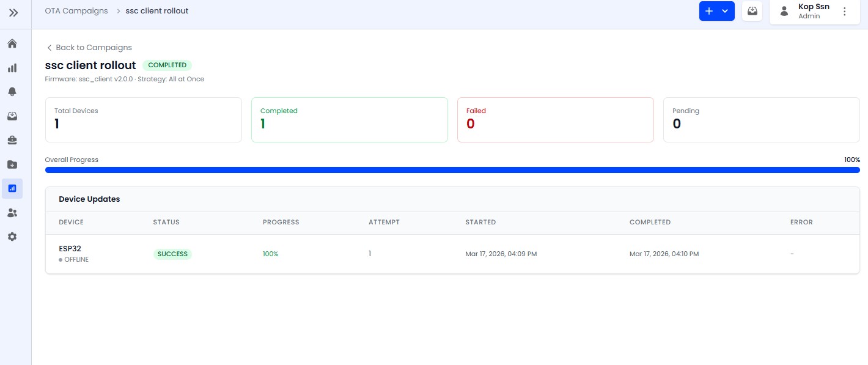
Task: Select the highlighted OTA Campaigns sidebar icon
Action: click(12, 188)
